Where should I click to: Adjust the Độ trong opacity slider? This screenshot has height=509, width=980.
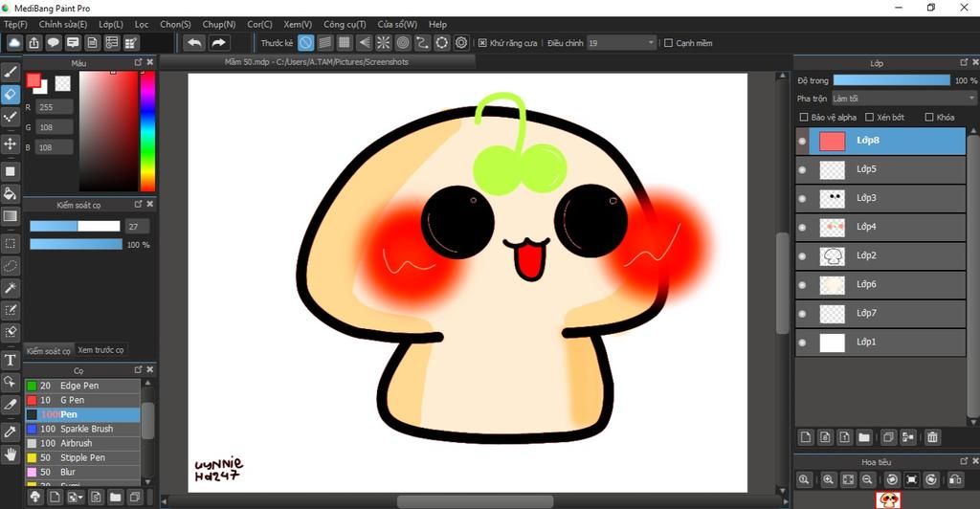coord(892,80)
